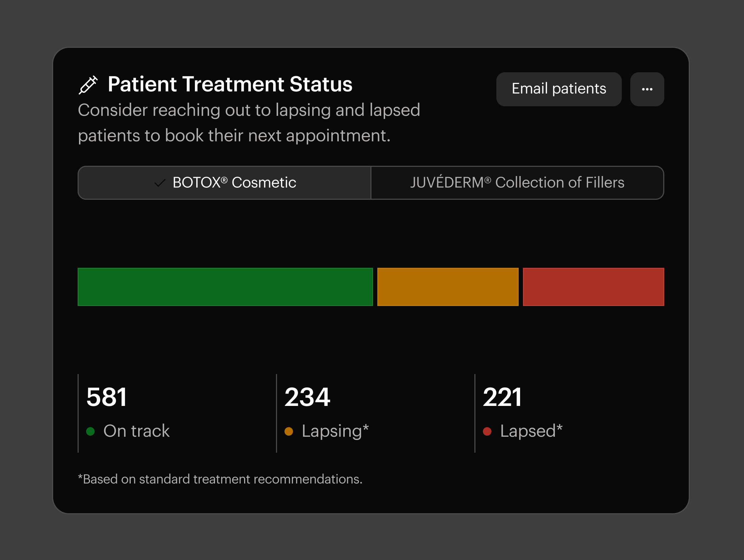
Task: Select the BOTOX® Cosmetic tab
Action: point(225,183)
